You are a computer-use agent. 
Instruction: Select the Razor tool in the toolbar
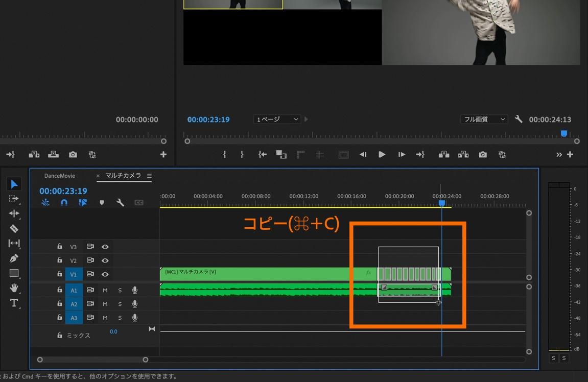14,228
